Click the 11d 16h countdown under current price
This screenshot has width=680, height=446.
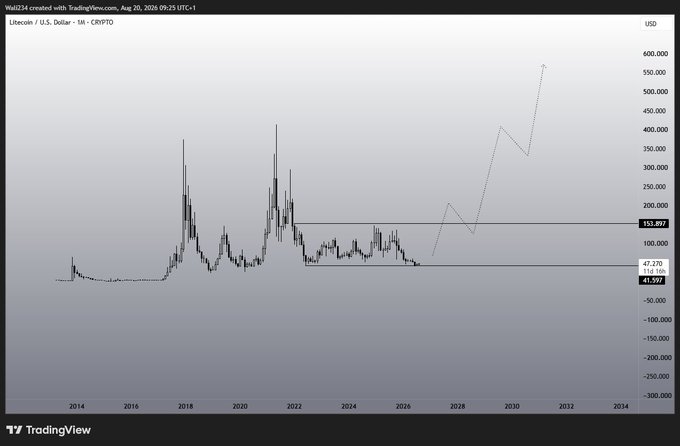point(654,271)
